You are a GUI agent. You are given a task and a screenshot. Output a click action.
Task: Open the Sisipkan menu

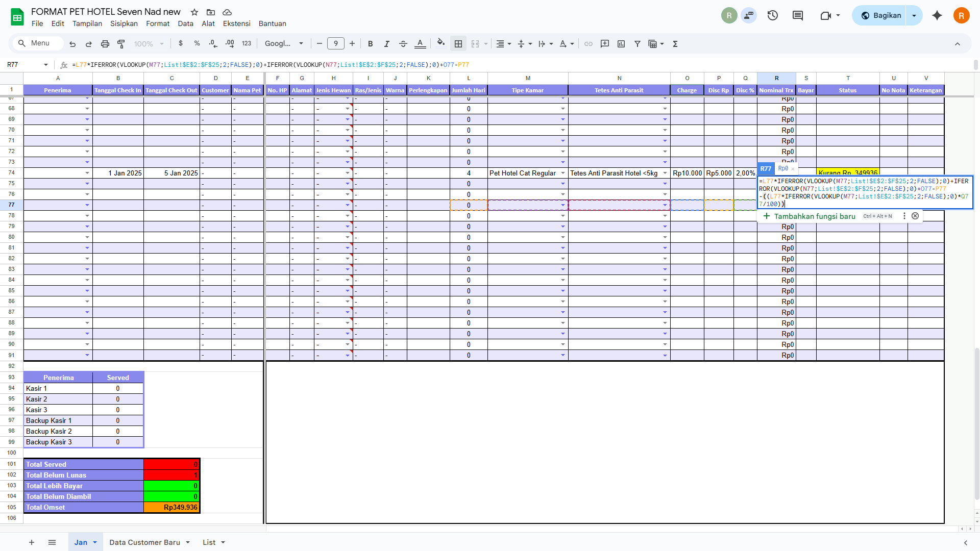point(124,23)
